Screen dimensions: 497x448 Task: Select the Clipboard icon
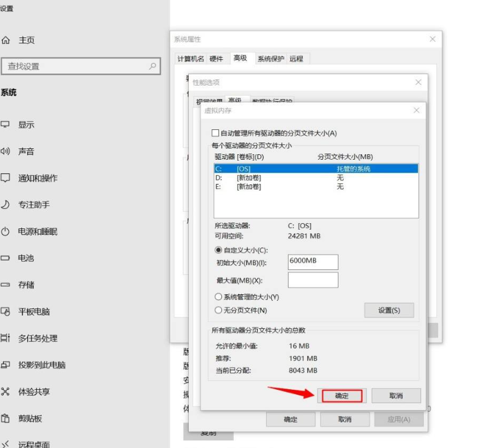coord(5,418)
